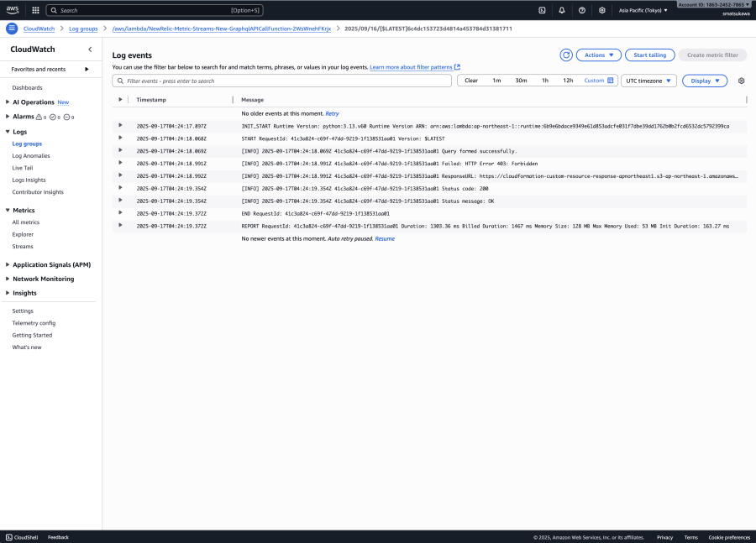756x543 pixels.
Task: Focus the Filter events search field
Action: [282, 81]
